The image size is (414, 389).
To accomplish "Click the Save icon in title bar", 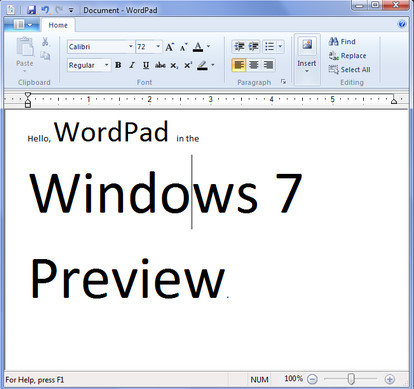I will pyautogui.click(x=32, y=10).
